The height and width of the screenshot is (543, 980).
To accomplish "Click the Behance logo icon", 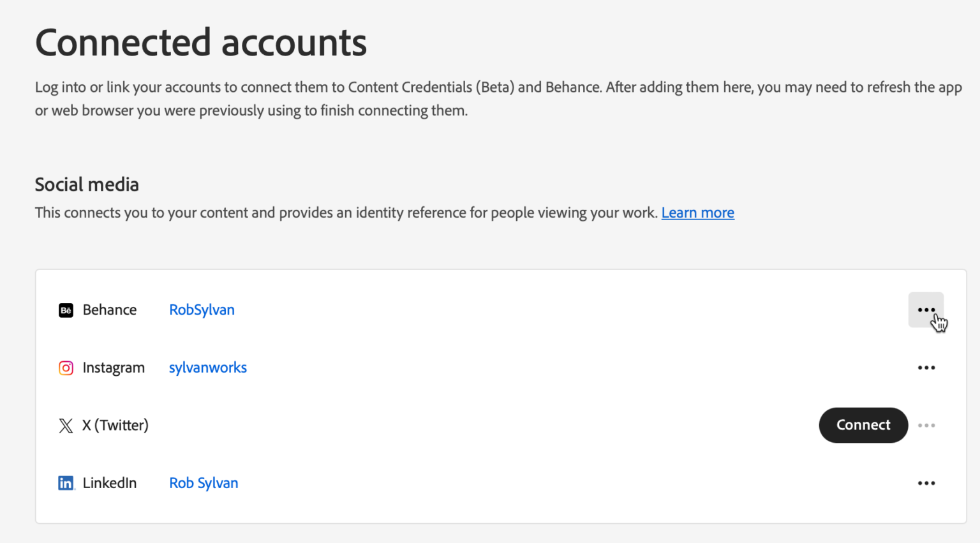I will pos(66,310).
